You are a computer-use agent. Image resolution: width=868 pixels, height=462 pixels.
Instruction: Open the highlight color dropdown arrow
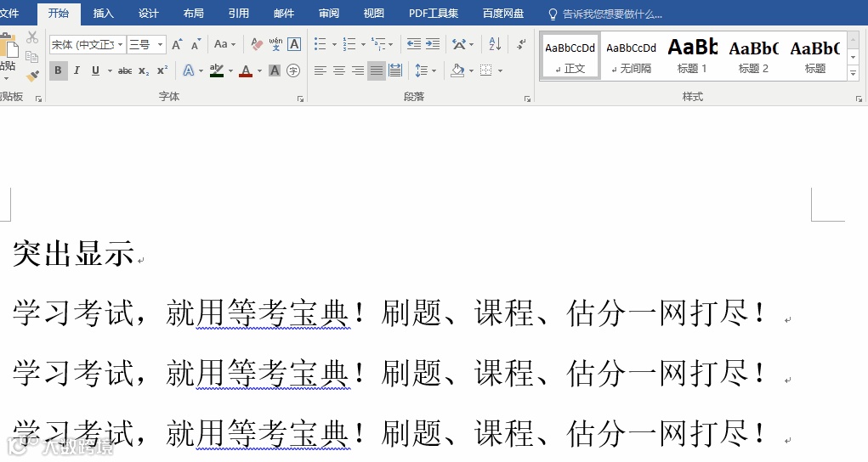click(x=231, y=70)
